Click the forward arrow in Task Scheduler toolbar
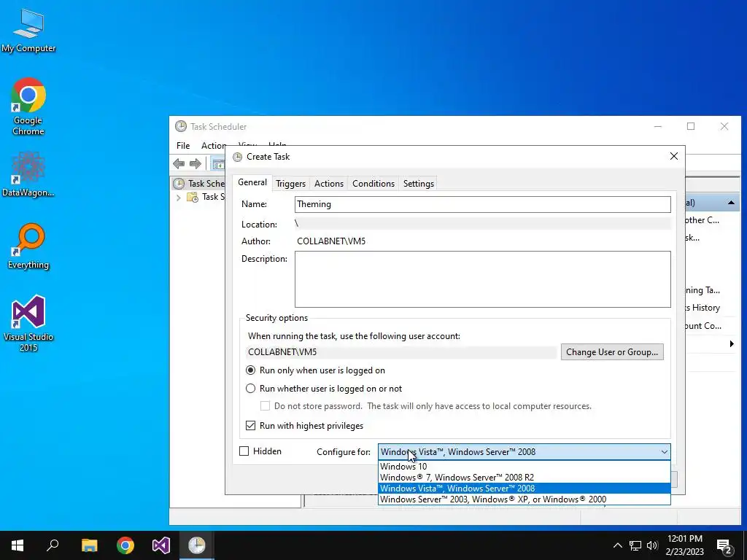This screenshot has height=560, width=747. click(x=196, y=164)
